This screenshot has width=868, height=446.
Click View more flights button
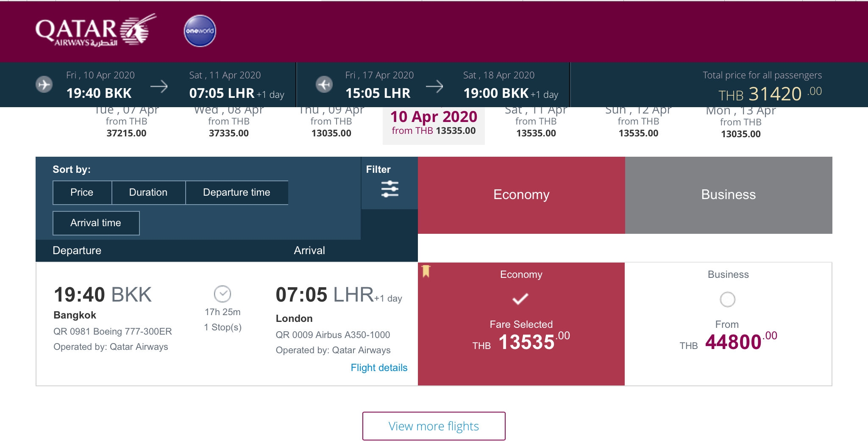434,426
